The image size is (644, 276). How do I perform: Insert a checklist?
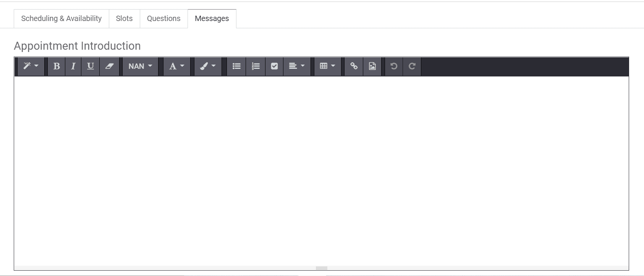pyautogui.click(x=274, y=67)
